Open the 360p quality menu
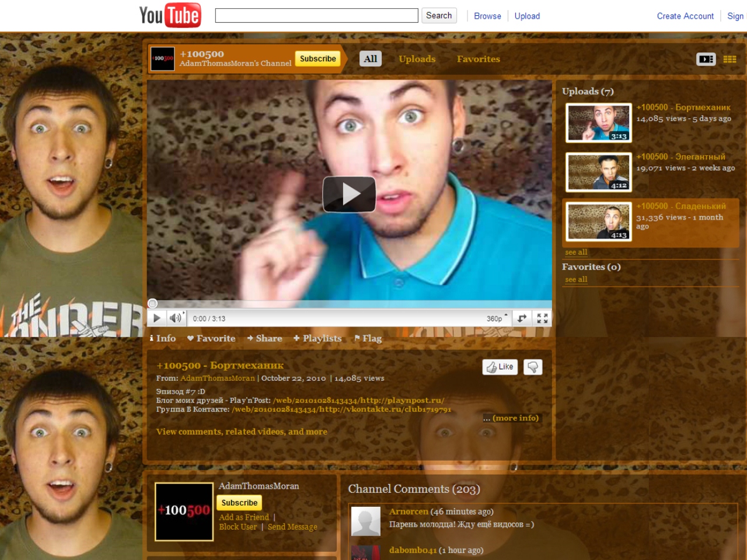The image size is (747, 560). [497, 318]
